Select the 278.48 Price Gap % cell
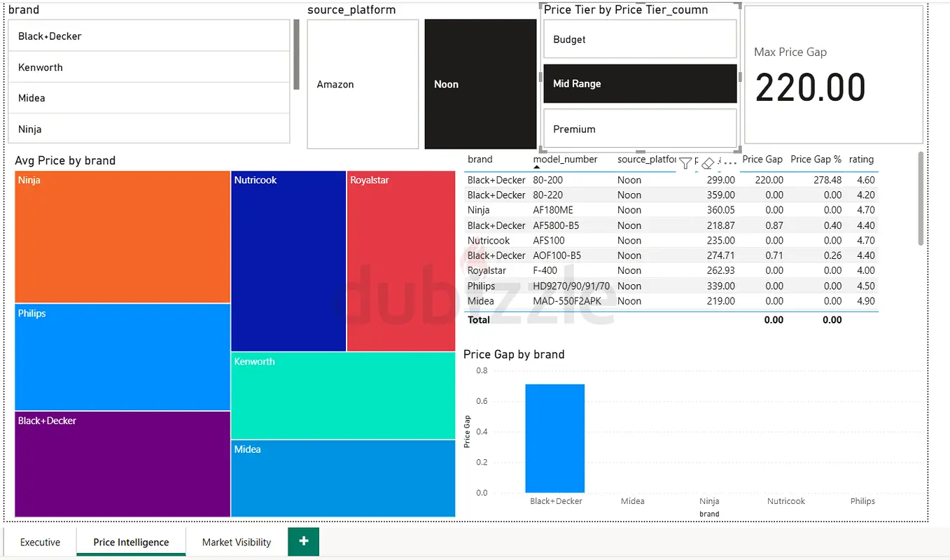 pos(827,180)
